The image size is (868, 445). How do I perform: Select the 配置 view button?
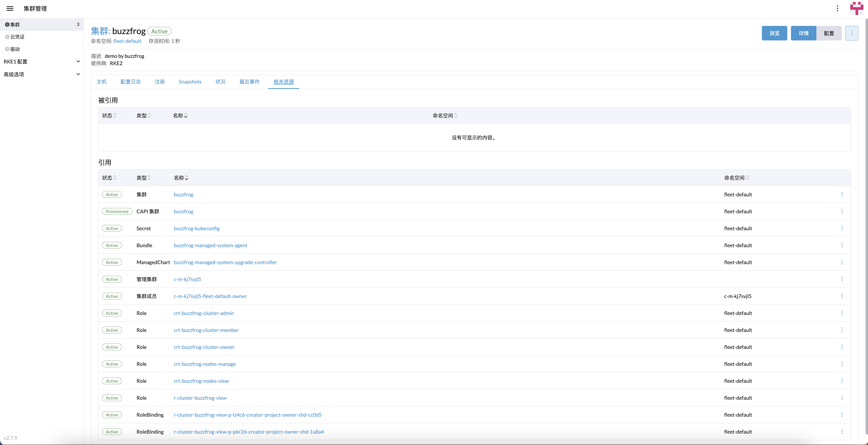pos(829,33)
